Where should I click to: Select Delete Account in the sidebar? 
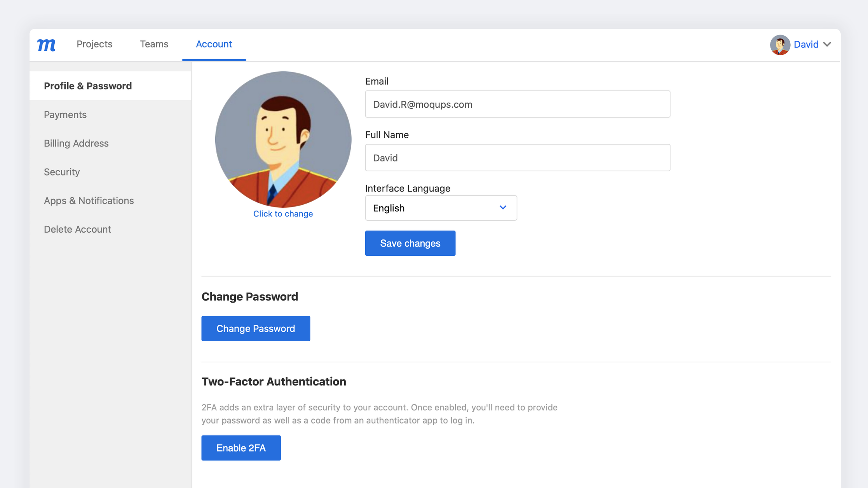[x=77, y=229]
